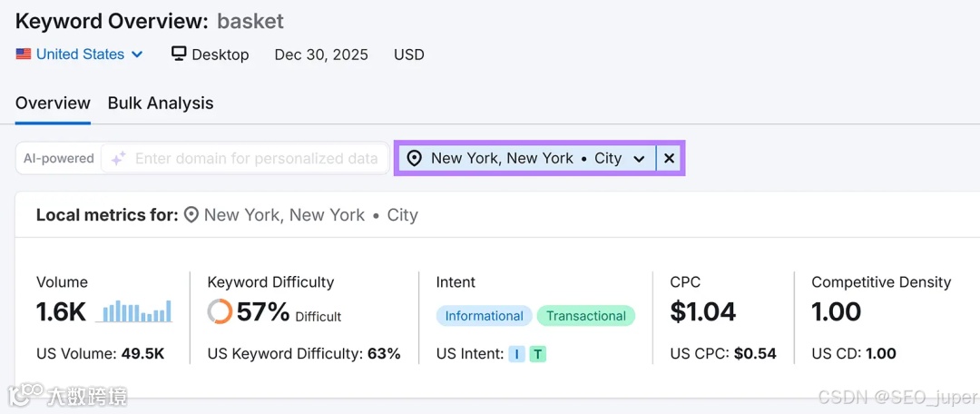
Task: Click the Keyword Difficulty donut chart icon
Action: [x=220, y=312]
